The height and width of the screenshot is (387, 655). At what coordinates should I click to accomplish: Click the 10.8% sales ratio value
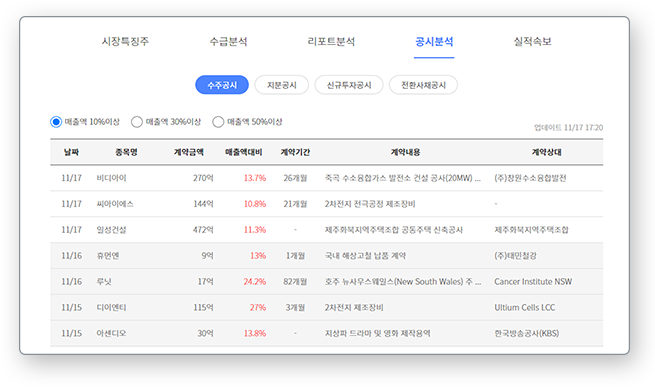255,204
